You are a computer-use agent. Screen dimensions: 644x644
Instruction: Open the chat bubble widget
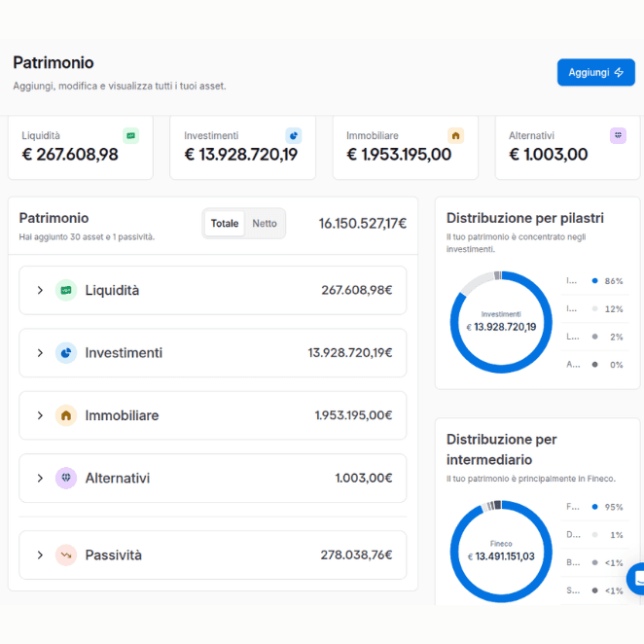coord(636,578)
